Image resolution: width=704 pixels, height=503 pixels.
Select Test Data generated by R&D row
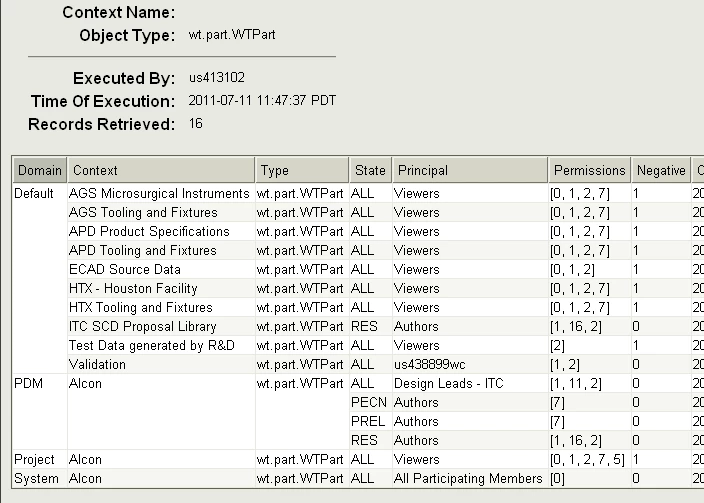(x=151, y=345)
